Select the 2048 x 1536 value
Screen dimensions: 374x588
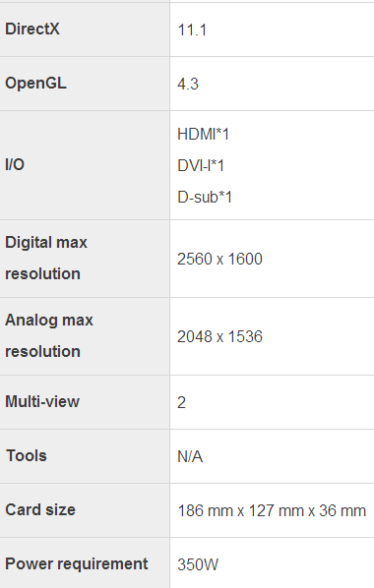pos(219,336)
